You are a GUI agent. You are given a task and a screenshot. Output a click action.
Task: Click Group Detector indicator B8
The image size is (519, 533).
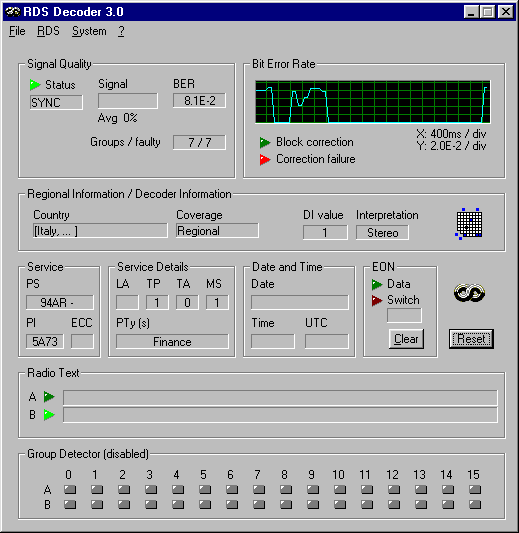(x=286, y=504)
